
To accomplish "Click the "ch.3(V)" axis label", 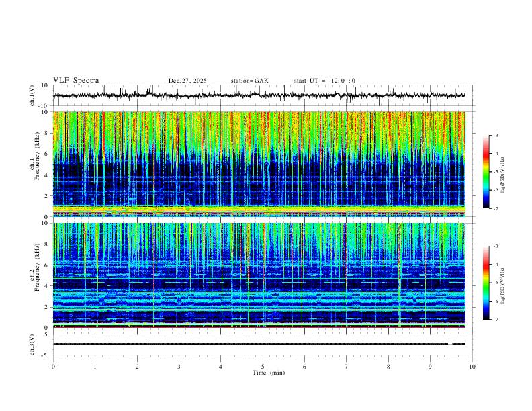I will (32, 345).
